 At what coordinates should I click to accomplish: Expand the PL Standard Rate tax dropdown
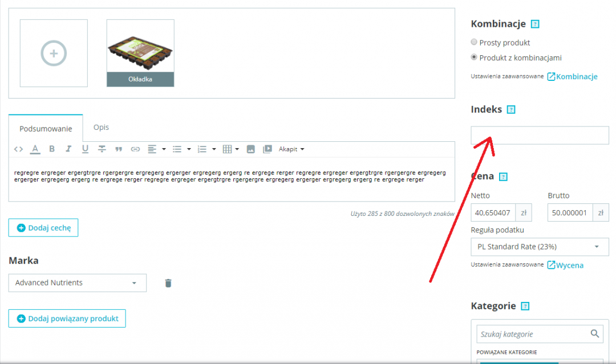click(x=540, y=247)
